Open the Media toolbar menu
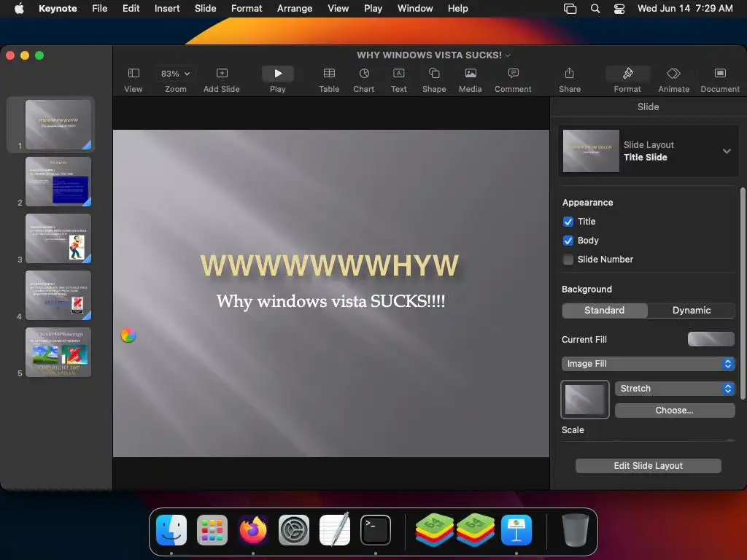Viewport: 747px width, 560px height. click(x=471, y=79)
